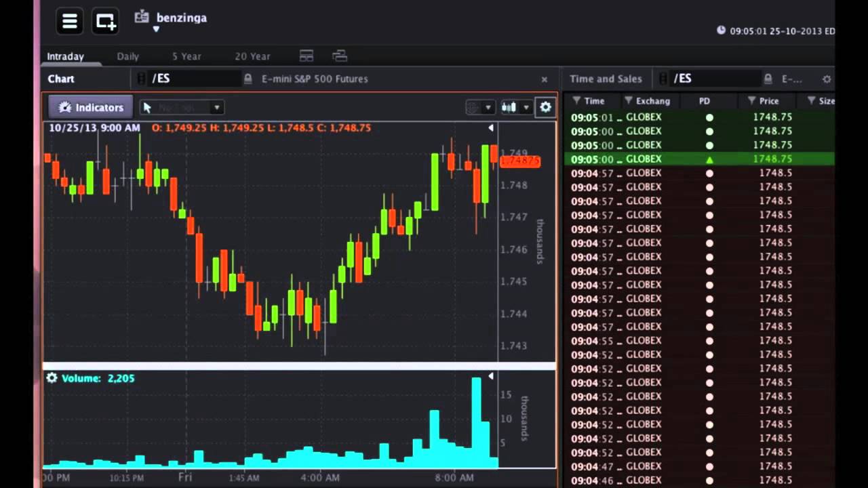Switch to the Intraday tab
Viewport: 868px width, 488px height.
[66, 56]
